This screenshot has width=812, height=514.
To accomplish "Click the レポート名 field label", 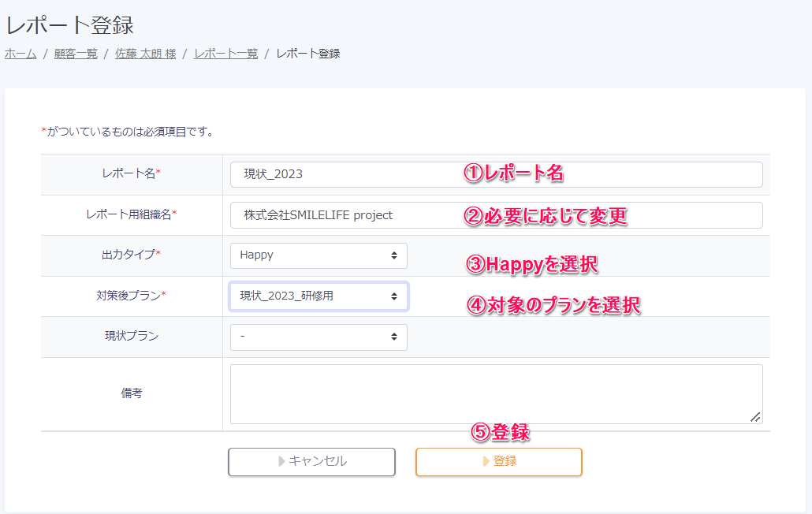I will click(x=131, y=173).
